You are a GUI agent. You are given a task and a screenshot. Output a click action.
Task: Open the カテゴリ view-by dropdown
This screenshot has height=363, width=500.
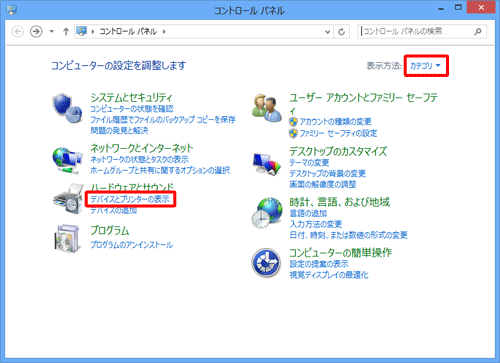pyautogui.click(x=426, y=66)
